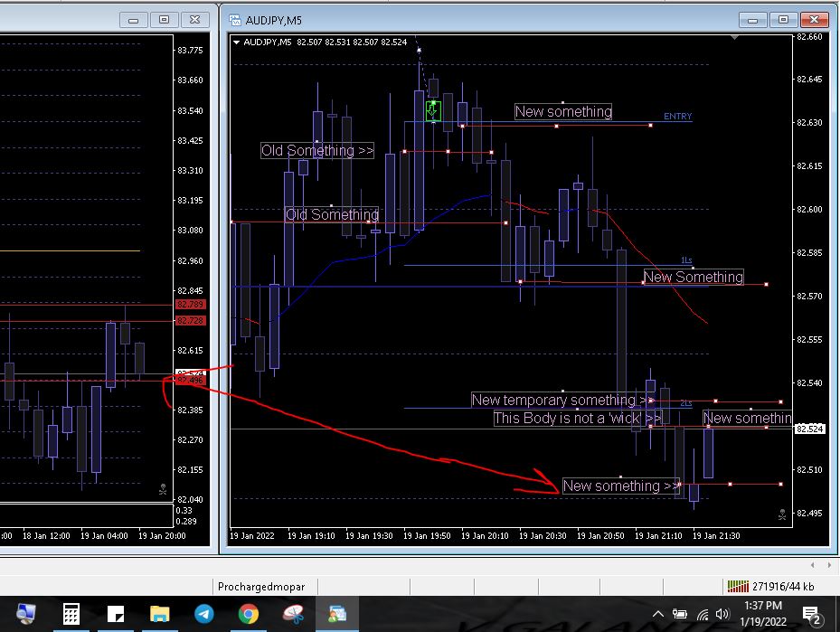Click the '19 Jan 21:10' time axis label
840x632 pixels.
658,535
